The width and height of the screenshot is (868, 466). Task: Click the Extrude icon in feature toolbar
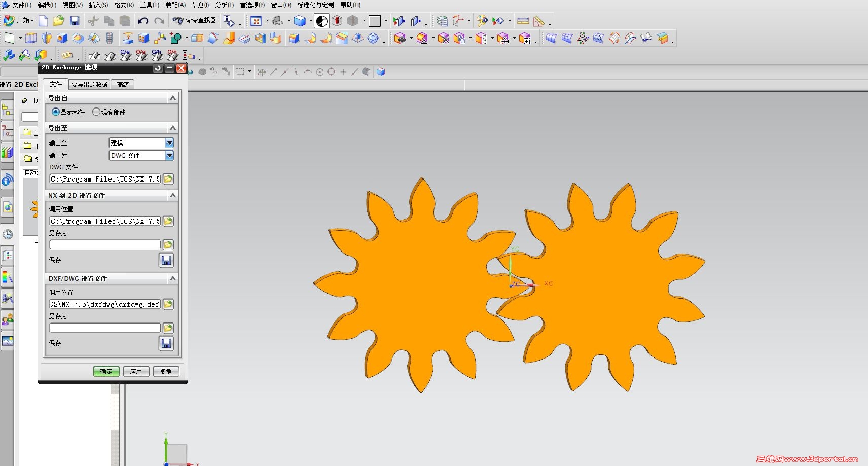[31, 38]
